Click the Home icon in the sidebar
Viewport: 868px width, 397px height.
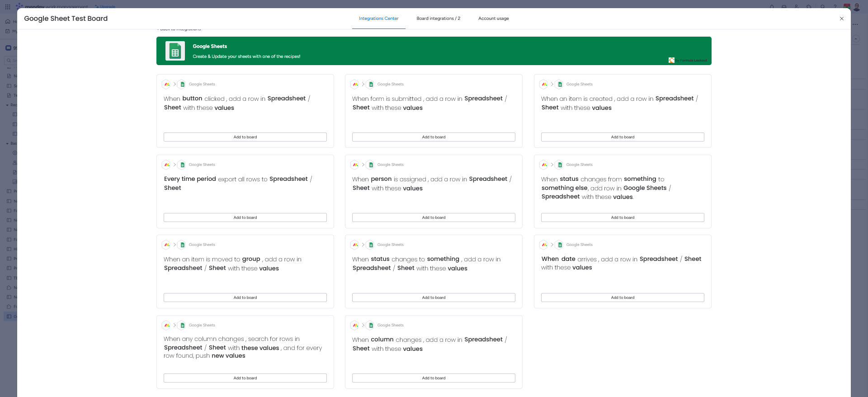point(8,21)
